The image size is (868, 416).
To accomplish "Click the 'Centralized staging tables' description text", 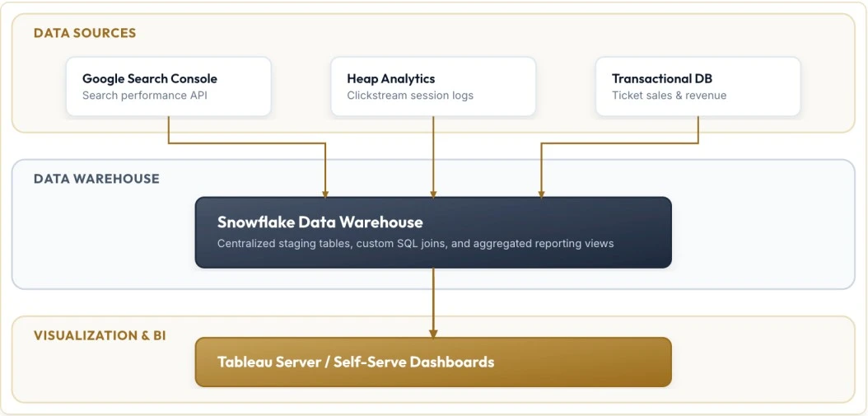I will click(x=415, y=243).
